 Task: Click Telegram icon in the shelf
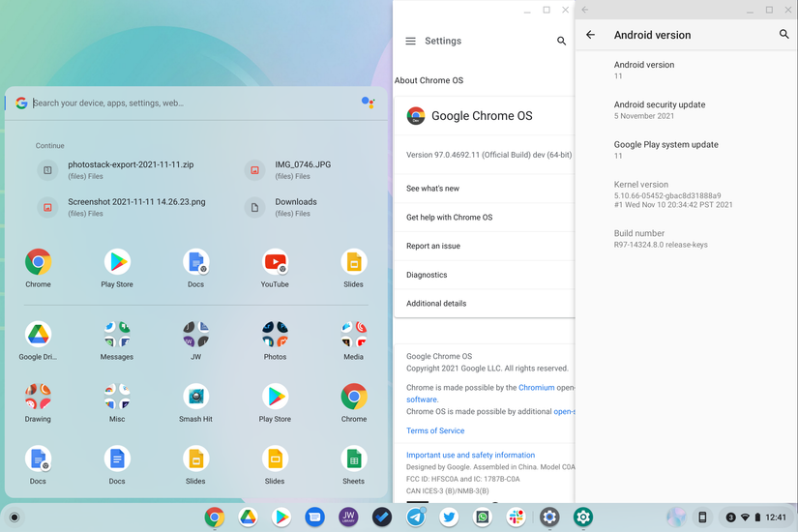pos(416,517)
